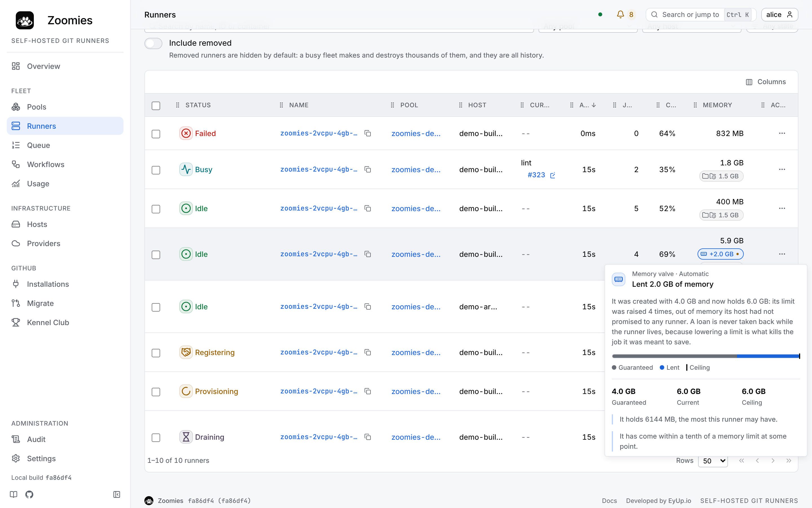Open pool link of Failed runner
The height and width of the screenshot is (508, 812).
click(416, 133)
